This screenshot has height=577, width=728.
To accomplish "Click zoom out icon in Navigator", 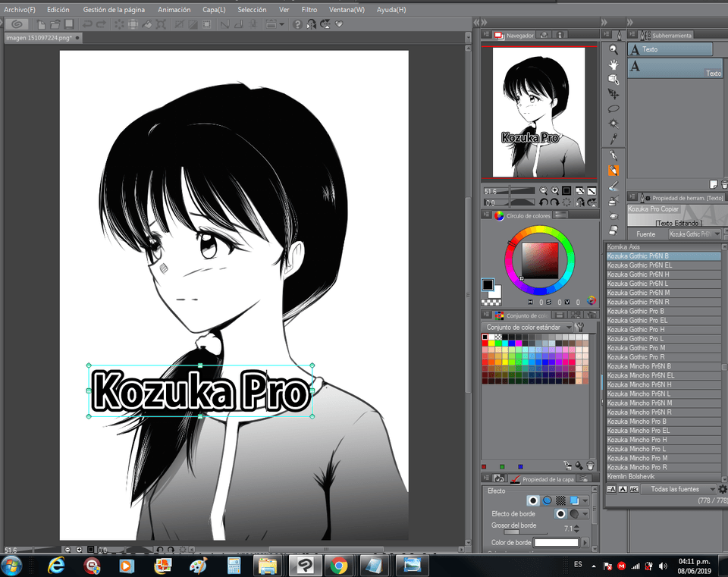I will pos(544,191).
